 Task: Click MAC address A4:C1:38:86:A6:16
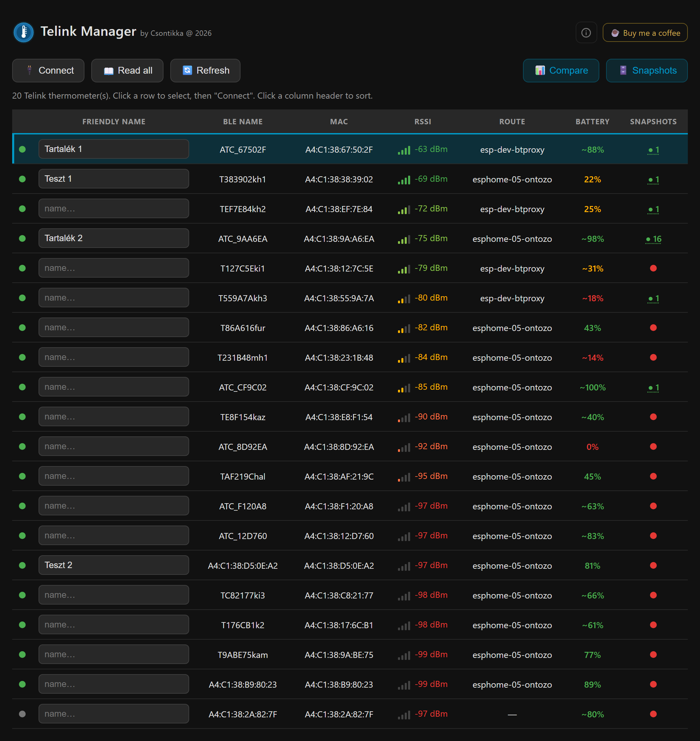[x=339, y=328]
